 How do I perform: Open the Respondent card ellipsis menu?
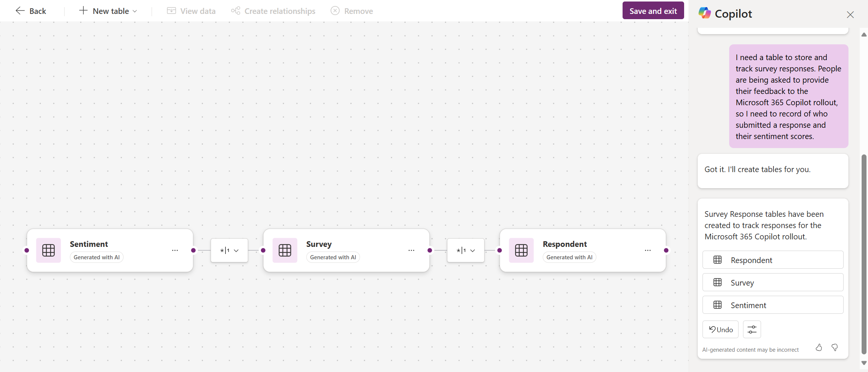click(x=648, y=250)
